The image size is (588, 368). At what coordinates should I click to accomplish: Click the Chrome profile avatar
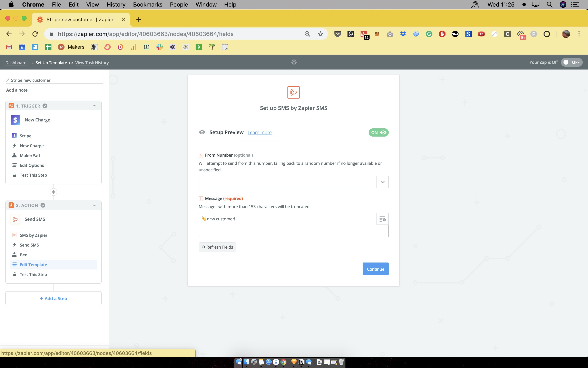point(566,34)
